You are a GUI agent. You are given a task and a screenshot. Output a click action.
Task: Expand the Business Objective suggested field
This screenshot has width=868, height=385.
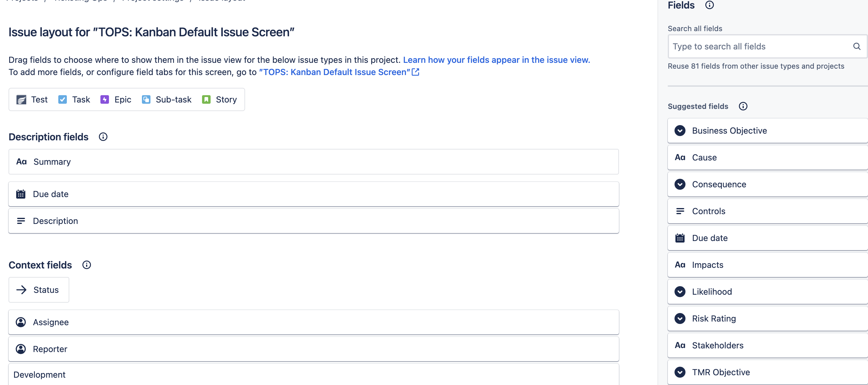[680, 131]
